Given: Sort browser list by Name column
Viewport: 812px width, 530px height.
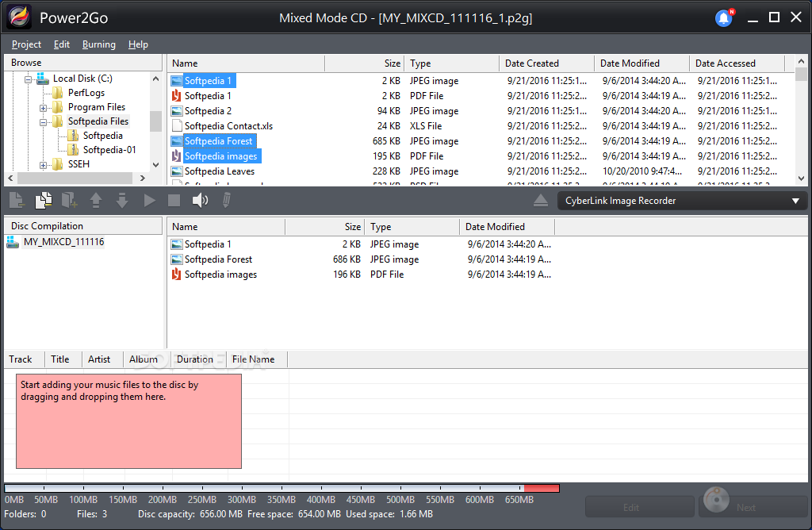Looking at the screenshot, I should pos(246,63).
